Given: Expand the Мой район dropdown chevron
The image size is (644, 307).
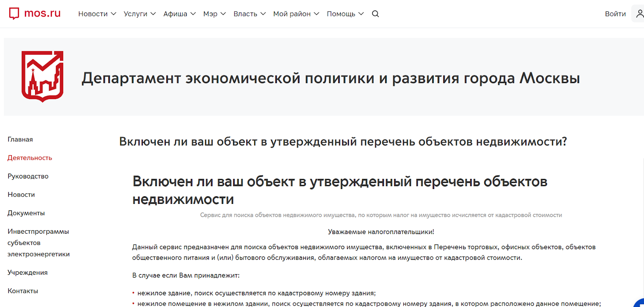Looking at the screenshot, I should pos(317,14).
